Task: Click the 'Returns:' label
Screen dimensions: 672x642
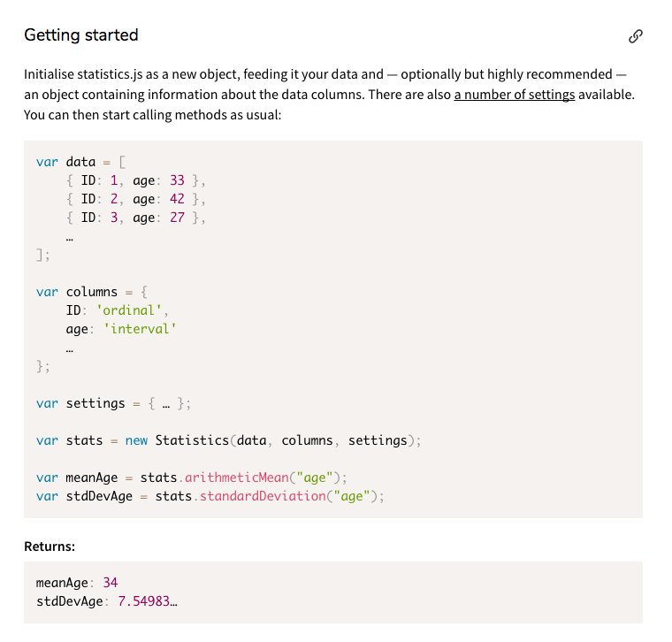Action: 50,546
